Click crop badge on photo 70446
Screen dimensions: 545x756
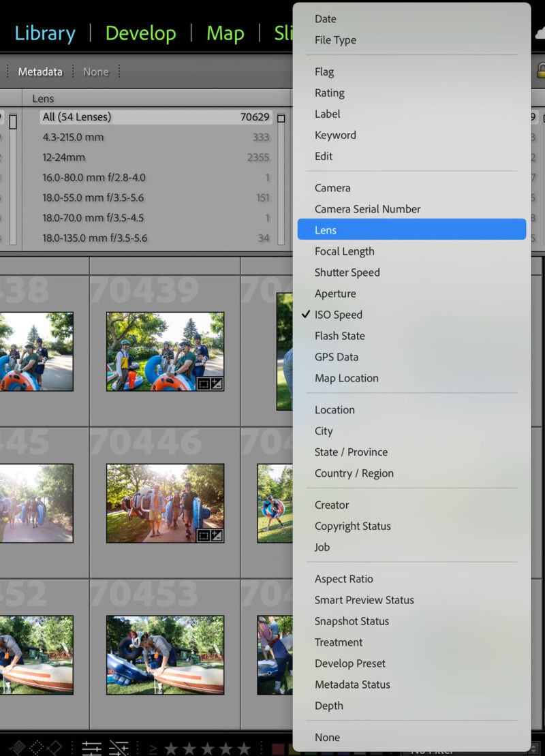tap(203, 536)
